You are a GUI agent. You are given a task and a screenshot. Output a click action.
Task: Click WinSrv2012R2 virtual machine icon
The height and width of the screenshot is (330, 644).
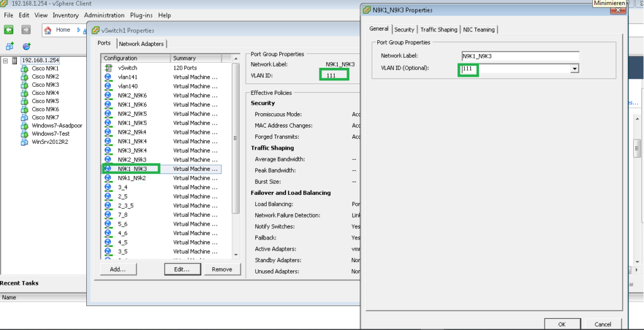[25, 142]
